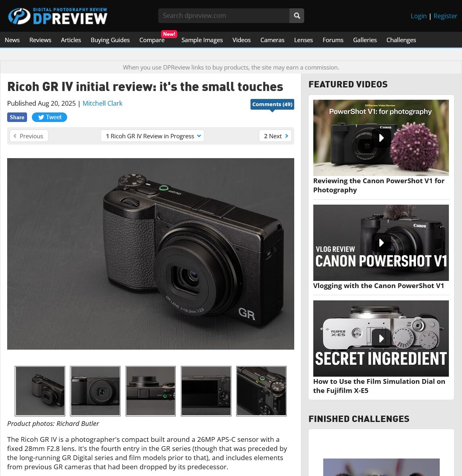The image size is (462, 476).
Task: Visit the Forums section
Action: point(333,40)
